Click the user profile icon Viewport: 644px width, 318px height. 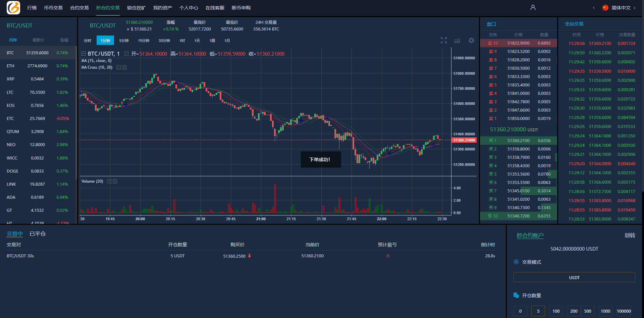[533, 7]
